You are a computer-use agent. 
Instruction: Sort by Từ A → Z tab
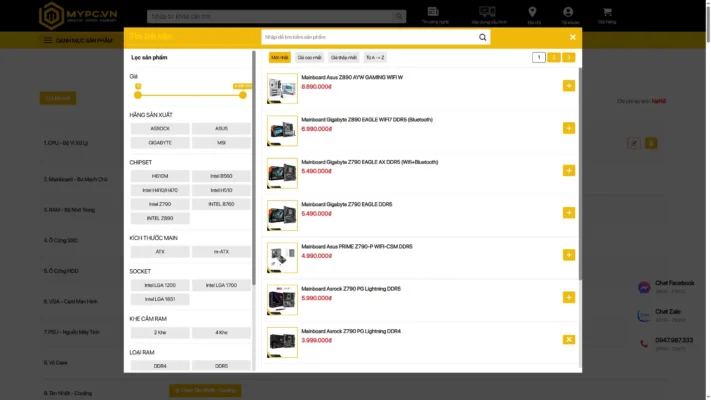click(x=375, y=58)
